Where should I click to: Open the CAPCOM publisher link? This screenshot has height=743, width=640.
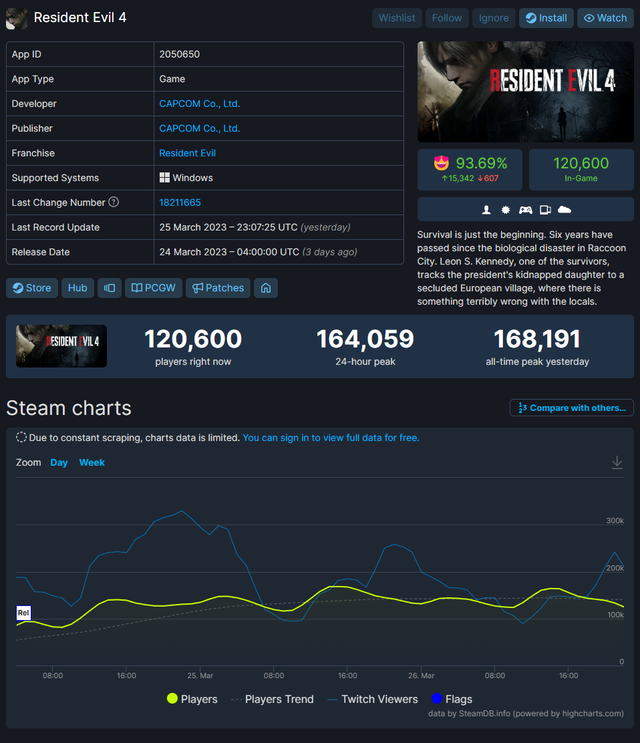(x=199, y=128)
